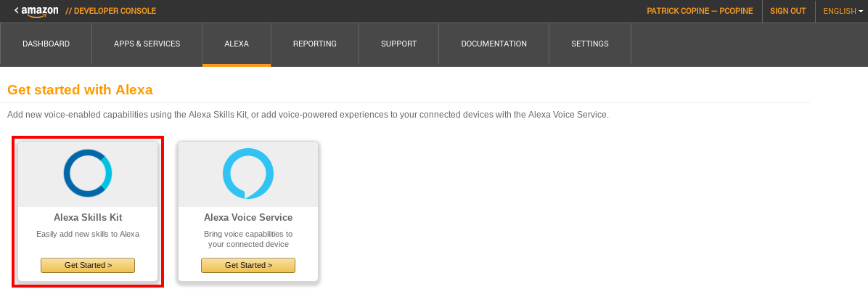Click the Patrick Copine account name

700,11
